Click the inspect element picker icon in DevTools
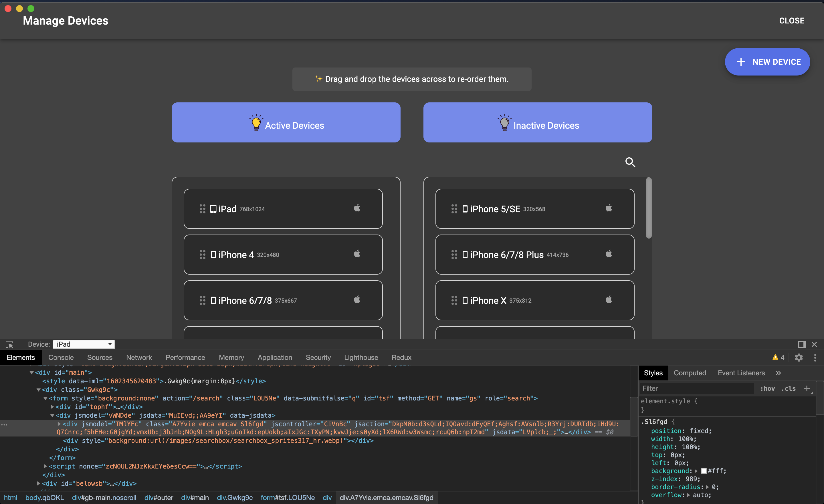Image resolution: width=824 pixels, height=504 pixels. [9, 344]
